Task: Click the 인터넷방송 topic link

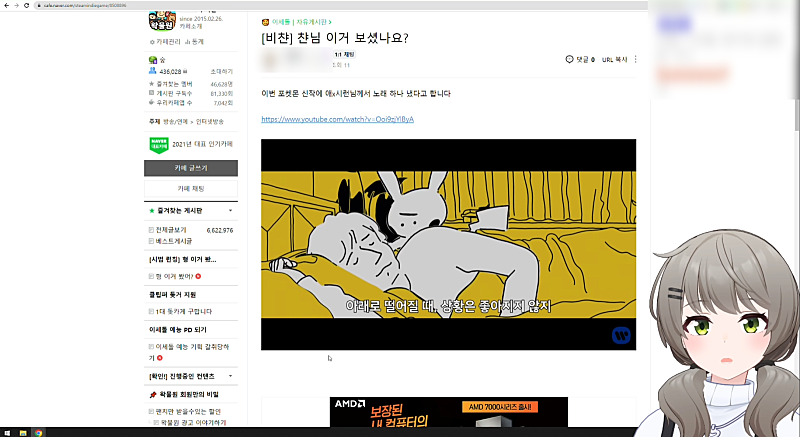Action: point(210,122)
